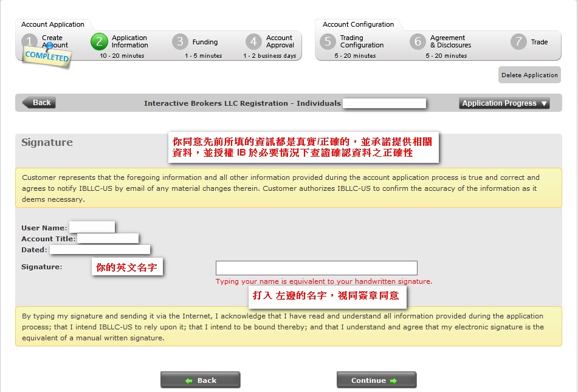Click the 'Account Title:' label
The image size is (578, 392).
tap(48, 239)
